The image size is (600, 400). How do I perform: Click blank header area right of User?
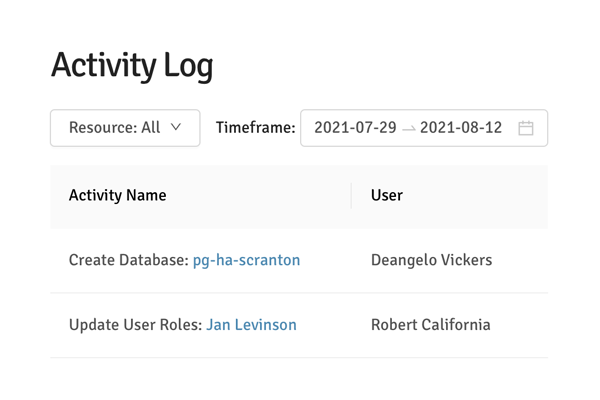pos(480,195)
